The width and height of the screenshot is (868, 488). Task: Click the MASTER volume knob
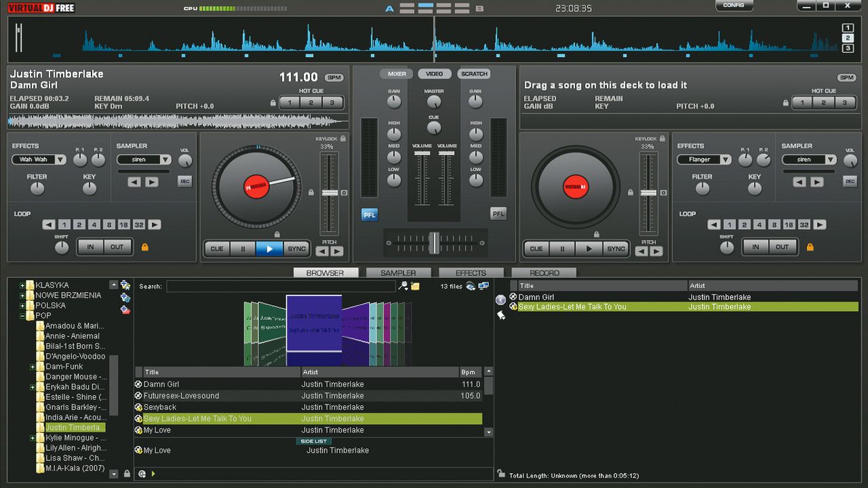434,103
